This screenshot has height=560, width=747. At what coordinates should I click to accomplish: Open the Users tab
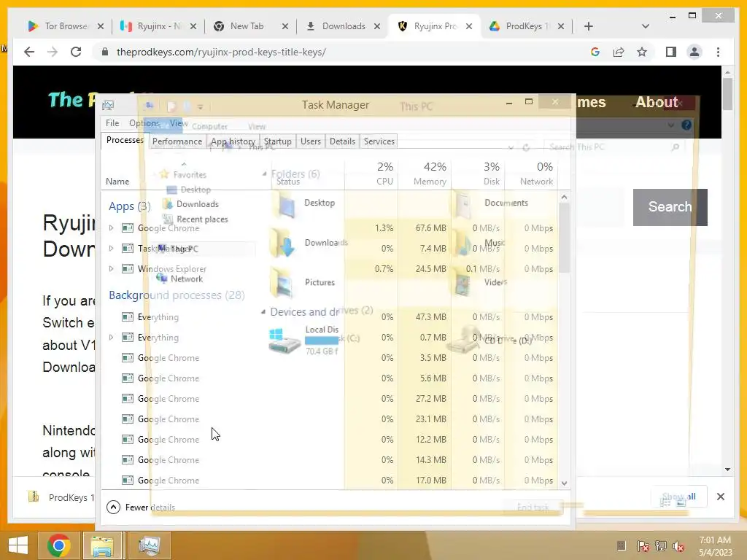311,141
